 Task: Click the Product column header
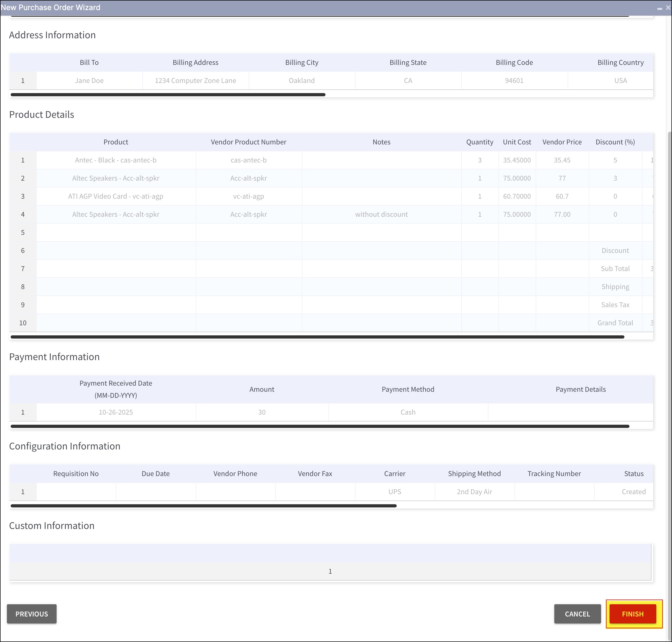(x=116, y=142)
